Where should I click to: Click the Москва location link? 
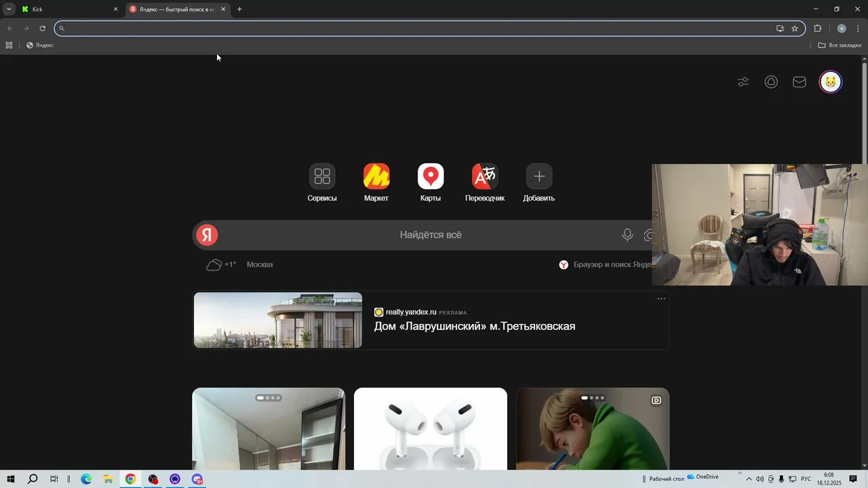pos(260,264)
